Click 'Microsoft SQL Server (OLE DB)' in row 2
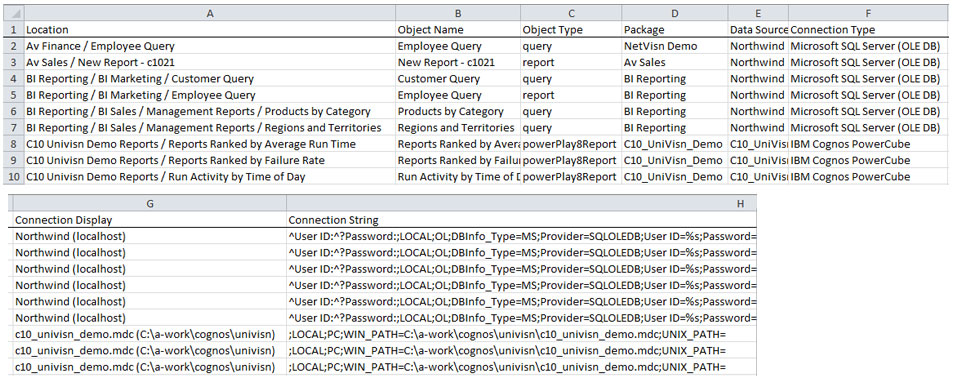 [868, 46]
